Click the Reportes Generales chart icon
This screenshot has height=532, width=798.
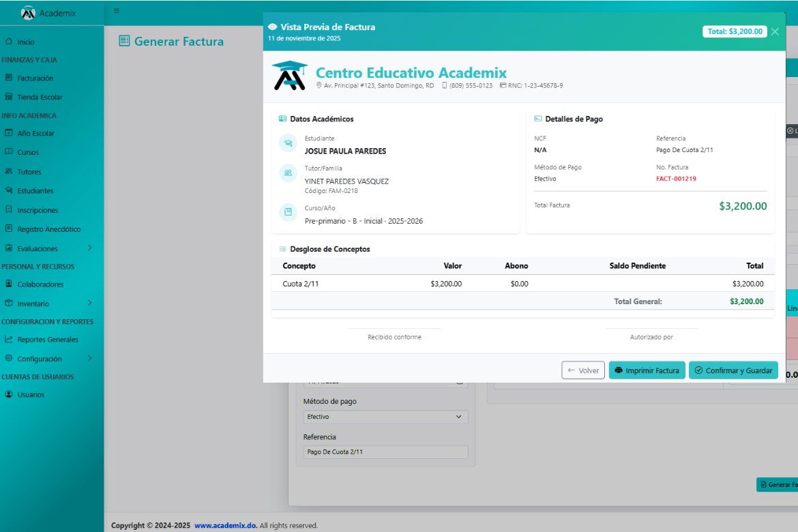9,340
